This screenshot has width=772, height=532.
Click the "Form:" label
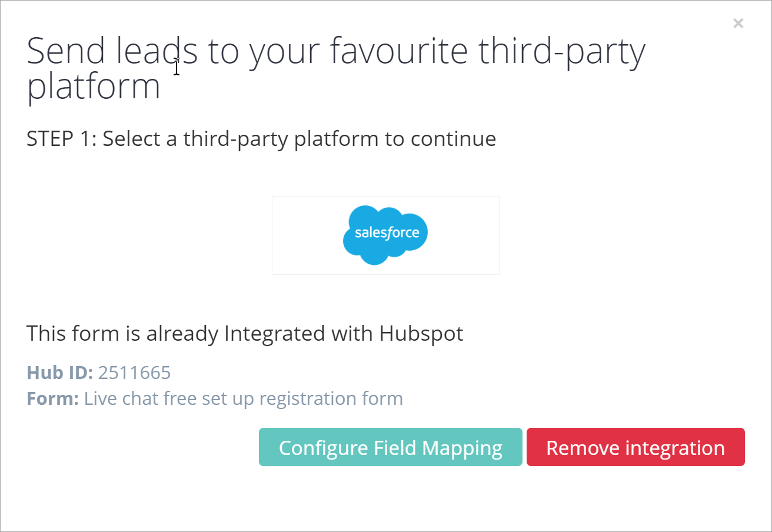52,398
